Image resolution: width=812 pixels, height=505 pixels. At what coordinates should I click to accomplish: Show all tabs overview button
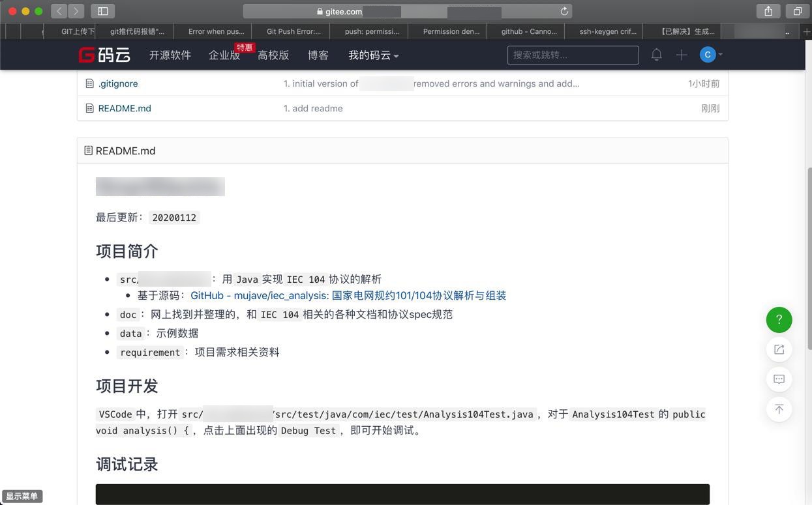coord(797,11)
